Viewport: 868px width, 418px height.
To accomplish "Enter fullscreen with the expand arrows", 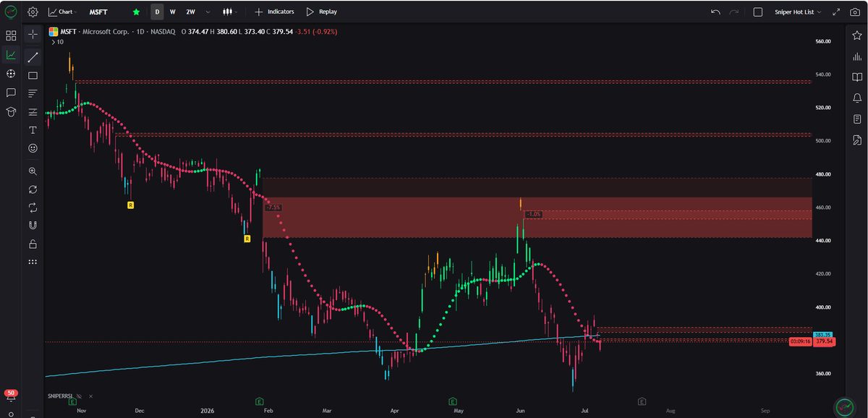I will pos(837,12).
